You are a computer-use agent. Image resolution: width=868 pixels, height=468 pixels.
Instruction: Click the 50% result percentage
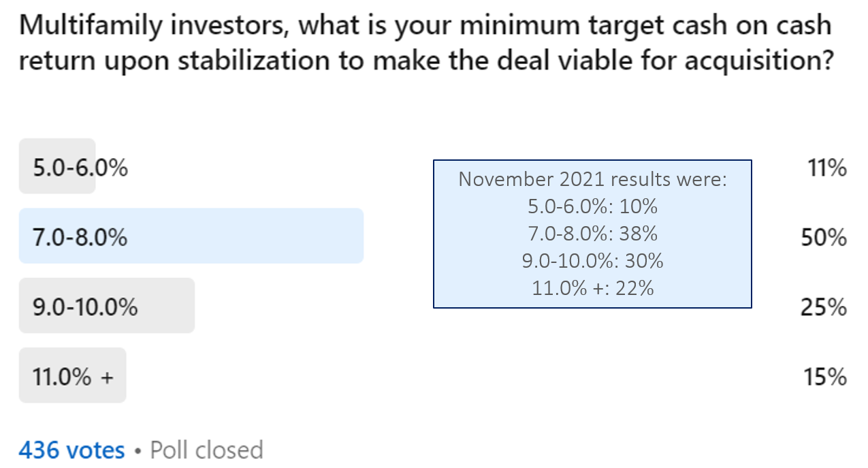[824, 238]
